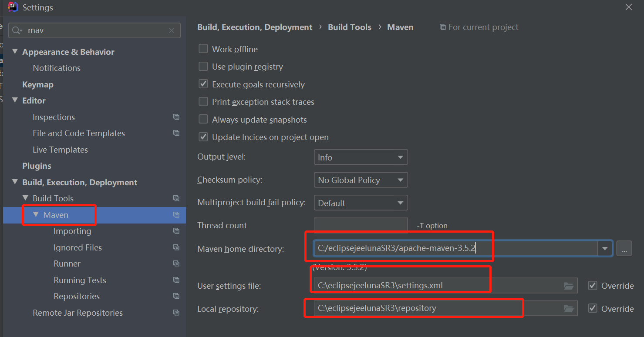Click the folder icon for User settings file
Image resolution: width=644 pixels, height=337 pixels.
click(568, 286)
